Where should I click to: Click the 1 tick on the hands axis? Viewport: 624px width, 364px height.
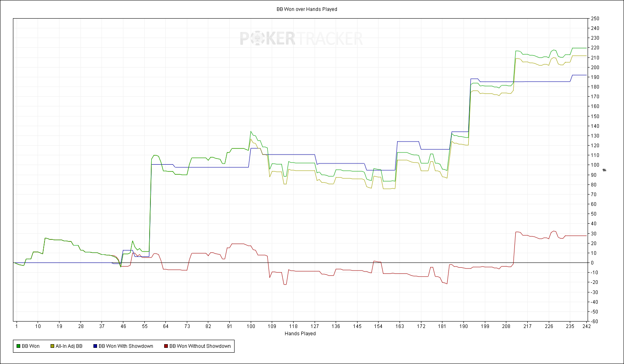click(x=16, y=326)
